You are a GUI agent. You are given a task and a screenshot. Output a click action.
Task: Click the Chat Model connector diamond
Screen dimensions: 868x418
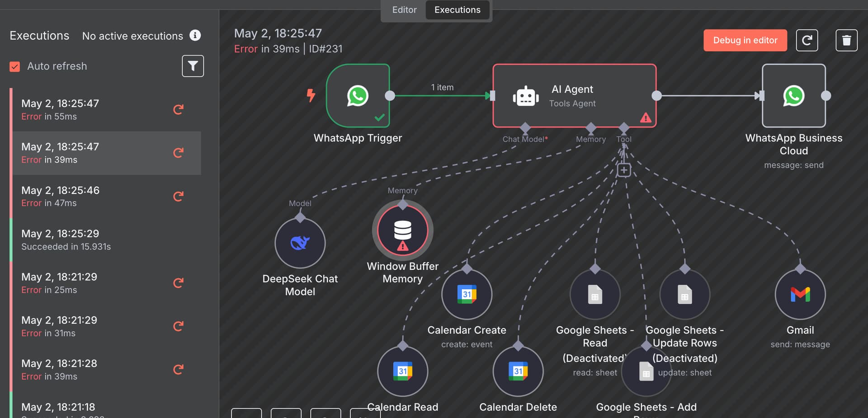[x=525, y=127]
